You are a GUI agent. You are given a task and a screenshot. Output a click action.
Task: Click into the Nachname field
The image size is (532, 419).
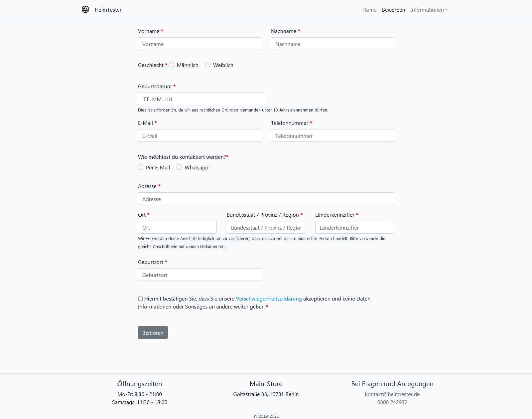click(x=332, y=44)
